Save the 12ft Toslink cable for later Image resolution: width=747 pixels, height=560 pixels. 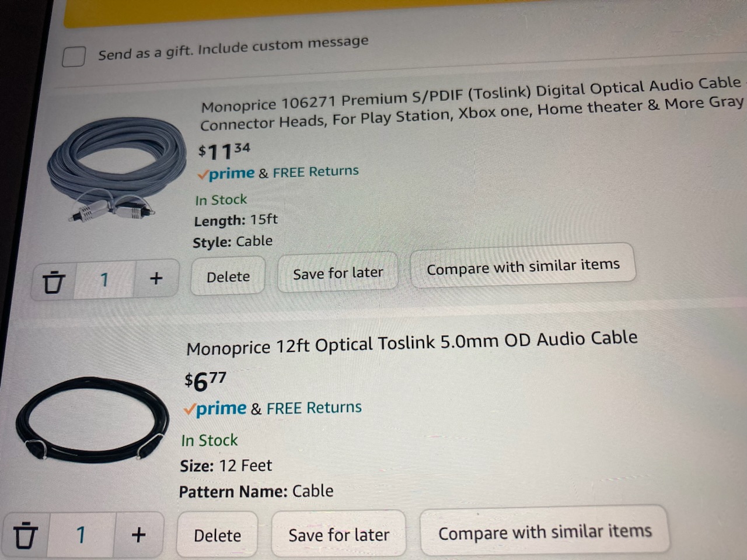[338, 534]
